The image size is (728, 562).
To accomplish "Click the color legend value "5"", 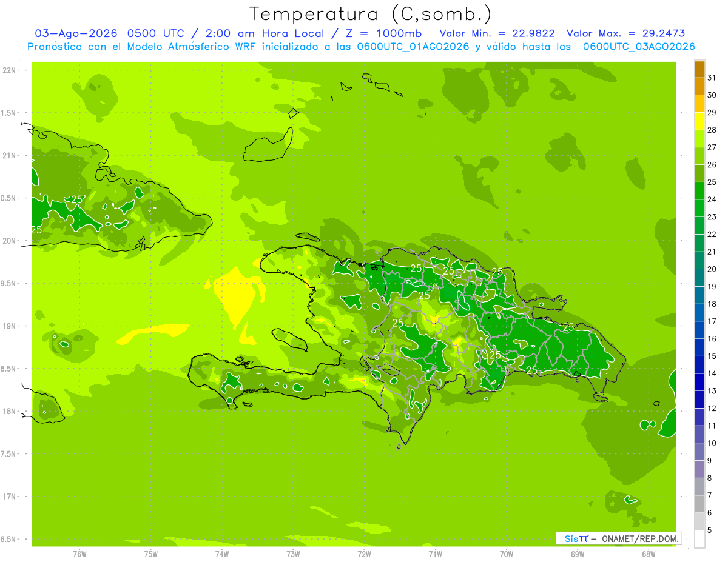I will point(710,530).
